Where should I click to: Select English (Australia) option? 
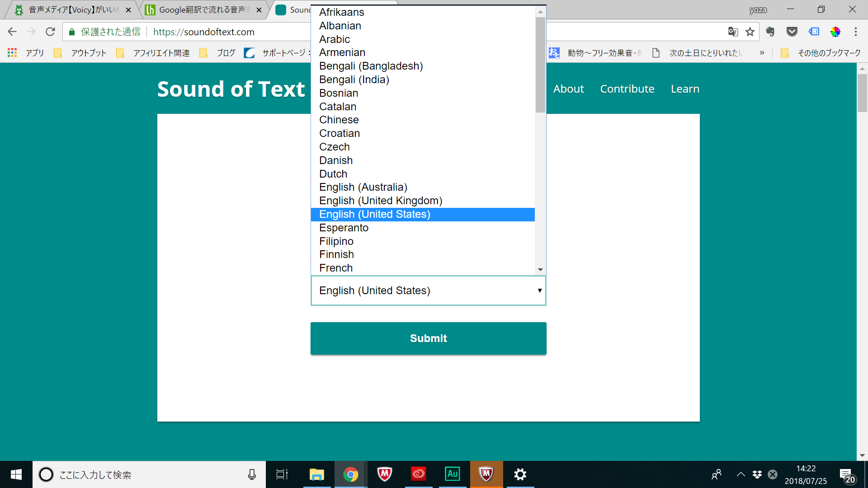(x=423, y=187)
